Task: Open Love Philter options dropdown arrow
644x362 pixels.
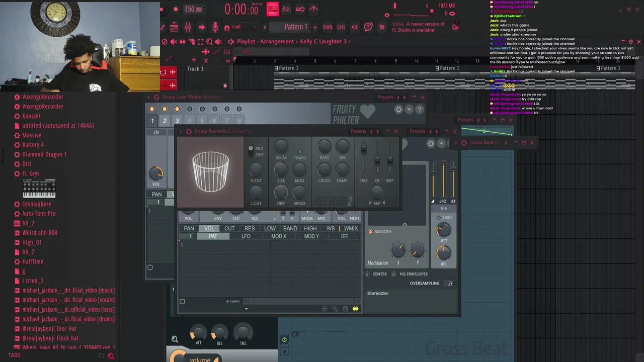Action: (x=409, y=110)
